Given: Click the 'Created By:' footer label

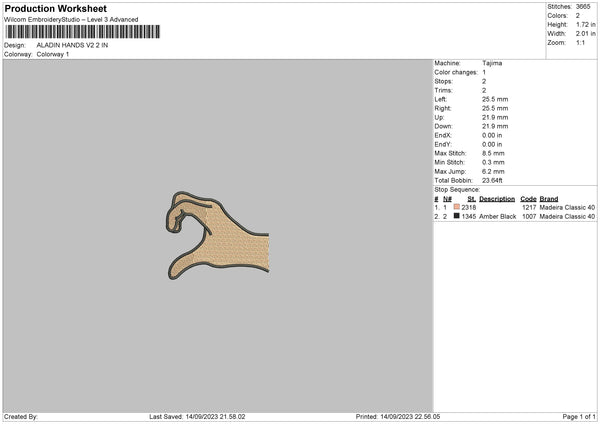Looking at the screenshot, I should pyautogui.click(x=21, y=417).
